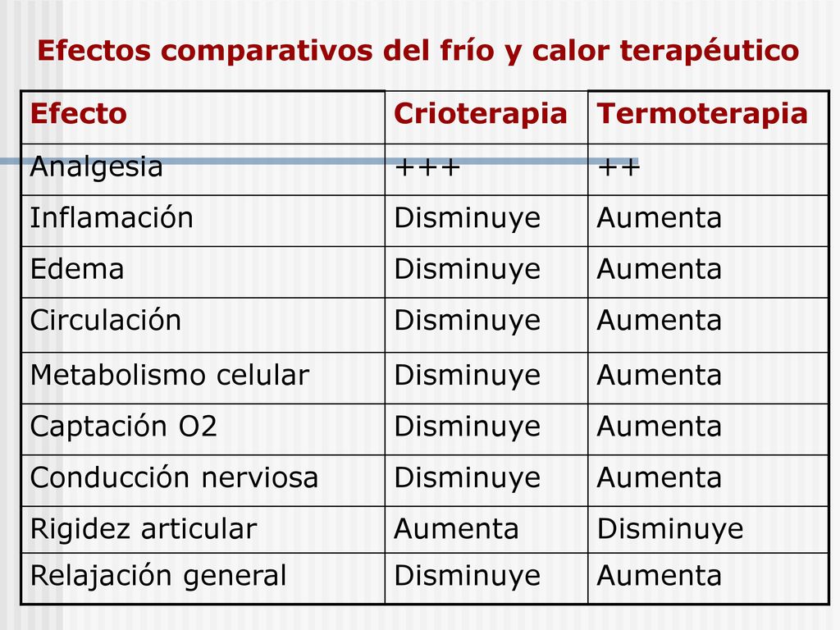Click Aumenta in the Edema row

point(659,268)
